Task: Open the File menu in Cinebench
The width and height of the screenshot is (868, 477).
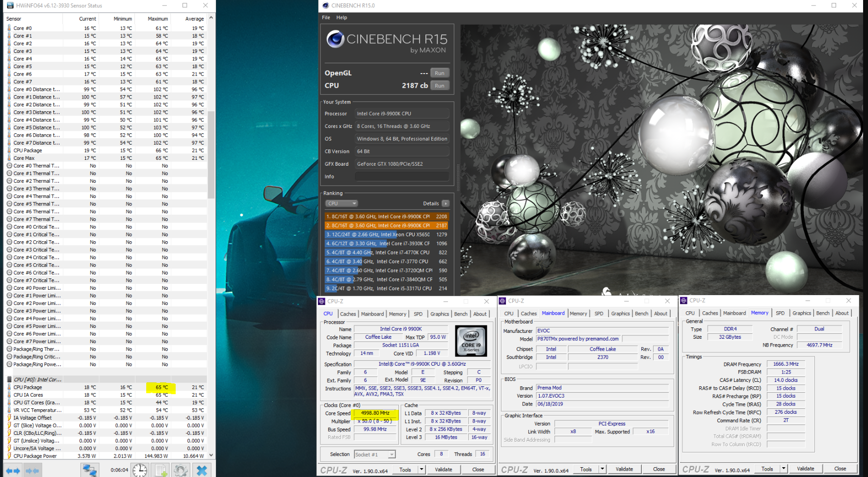Action: click(x=326, y=18)
